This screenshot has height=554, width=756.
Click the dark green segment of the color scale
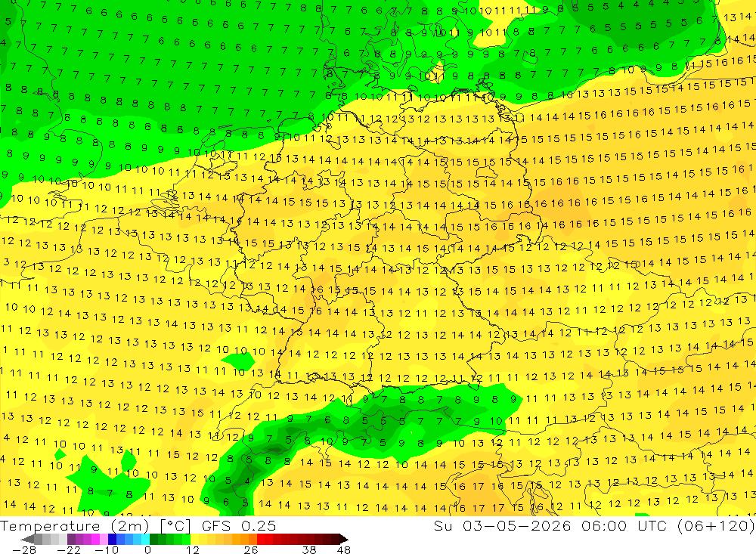click(153, 539)
